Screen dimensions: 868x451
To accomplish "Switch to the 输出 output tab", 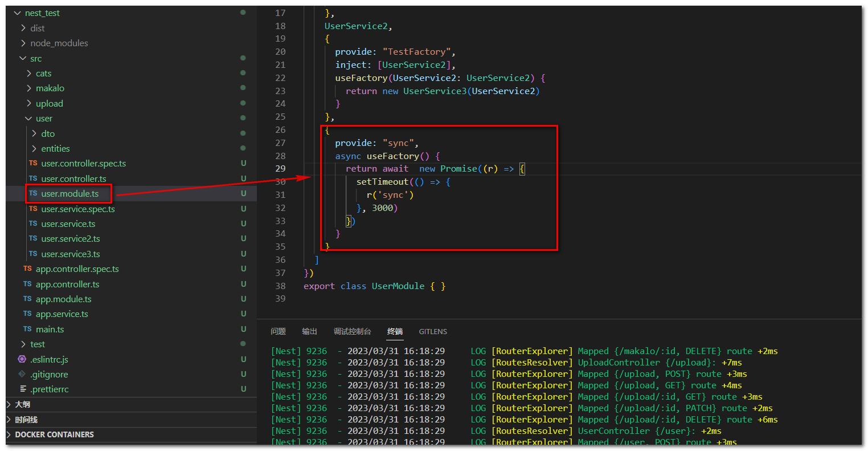I will point(309,331).
